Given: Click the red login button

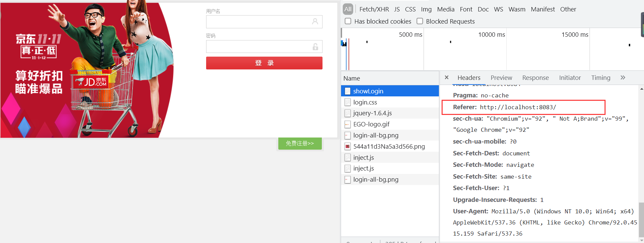Looking at the screenshot, I should click(x=264, y=63).
